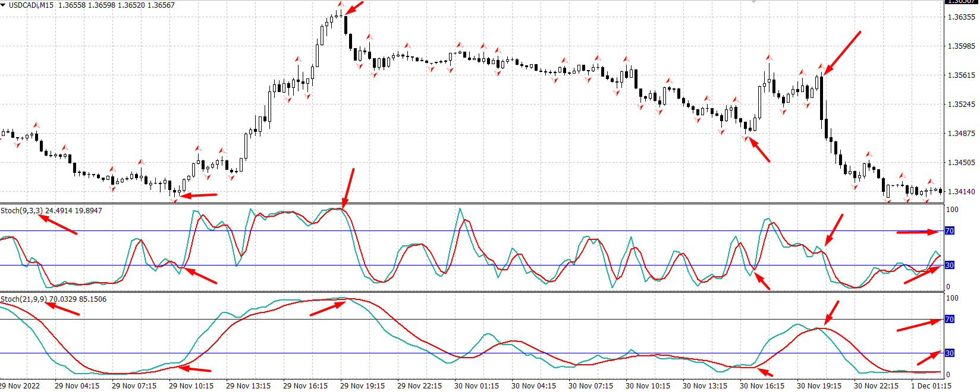The width and height of the screenshot is (980, 392).
Task: Select the Stoch(9,3,3) indicator label
Action: (22, 210)
